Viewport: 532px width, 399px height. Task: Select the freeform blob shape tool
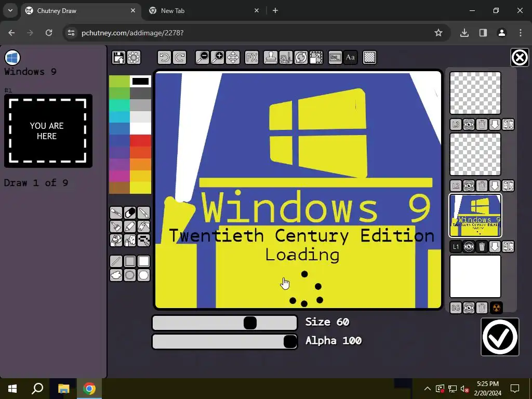[x=116, y=275]
